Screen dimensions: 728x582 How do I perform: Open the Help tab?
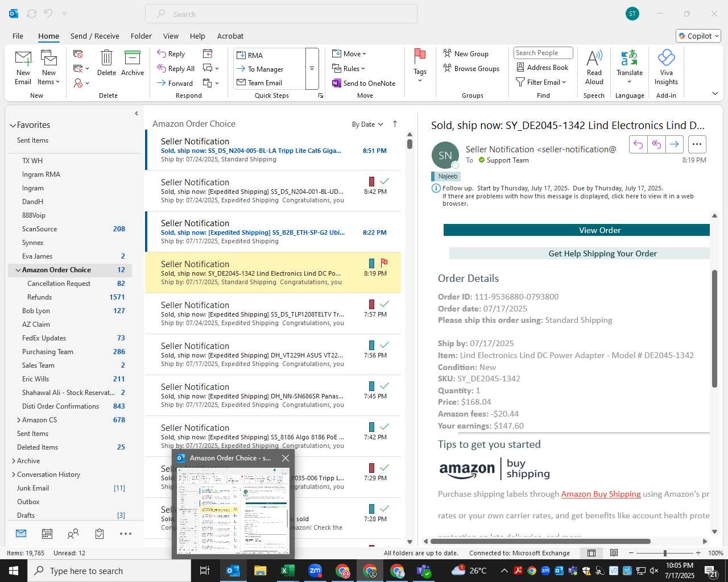[197, 36]
